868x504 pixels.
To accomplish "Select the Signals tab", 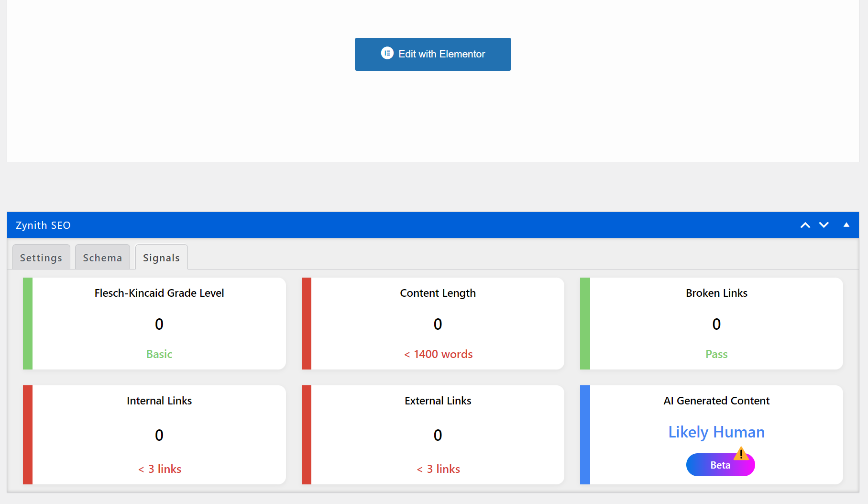I will pos(161,257).
